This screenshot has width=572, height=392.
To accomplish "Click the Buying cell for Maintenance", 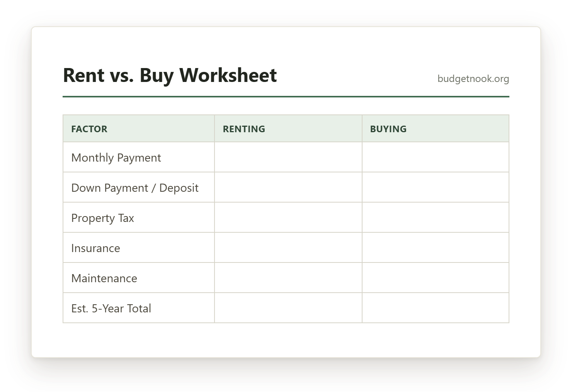I will [436, 278].
